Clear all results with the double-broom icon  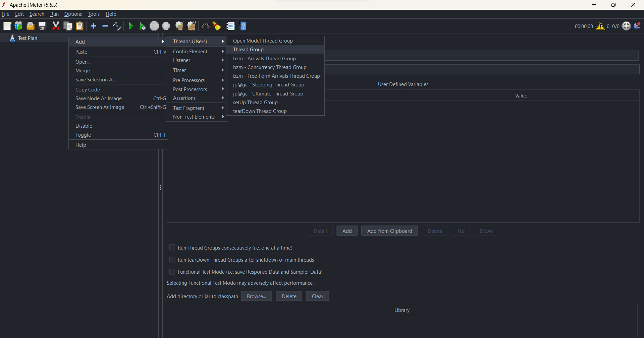pos(191,26)
